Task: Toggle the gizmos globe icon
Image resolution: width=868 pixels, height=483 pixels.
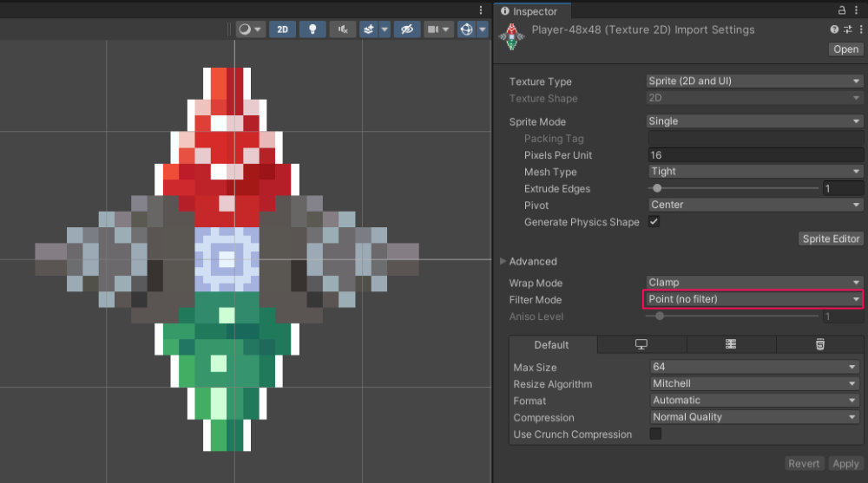Action: pyautogui.click(x=467, y=29)
